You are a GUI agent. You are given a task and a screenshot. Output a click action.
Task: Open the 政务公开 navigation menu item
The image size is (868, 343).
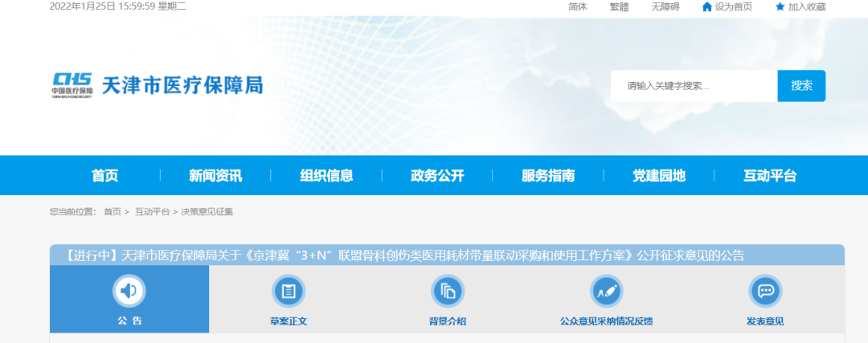tap(437, 176)
